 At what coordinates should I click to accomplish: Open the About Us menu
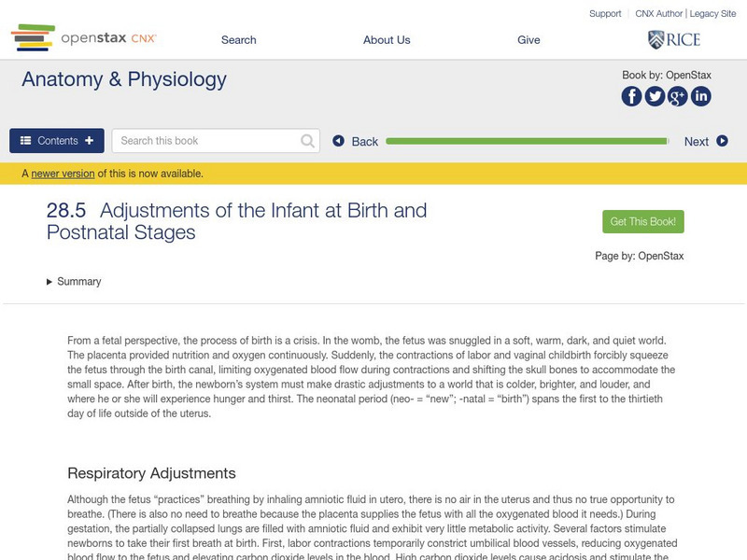tap(387, 40)
